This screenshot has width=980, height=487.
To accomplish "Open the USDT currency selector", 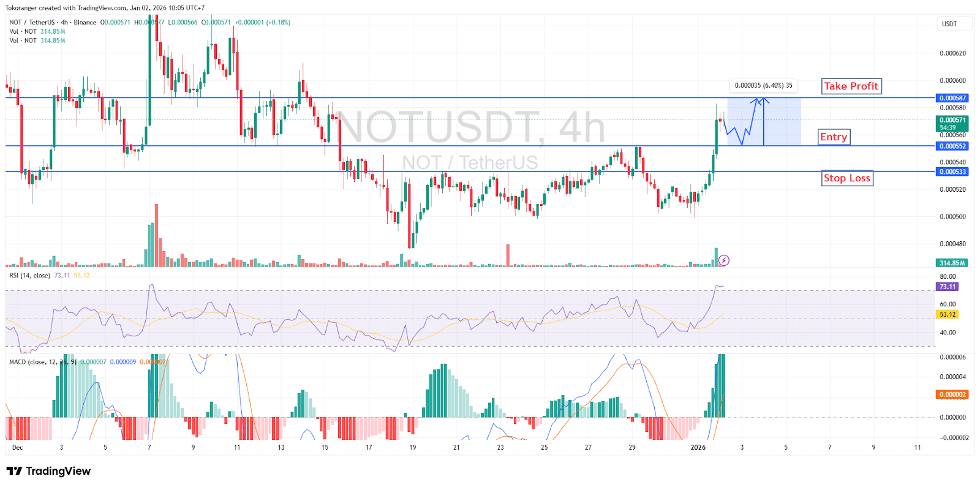I will pyautogui.click(x=949, y=24).
